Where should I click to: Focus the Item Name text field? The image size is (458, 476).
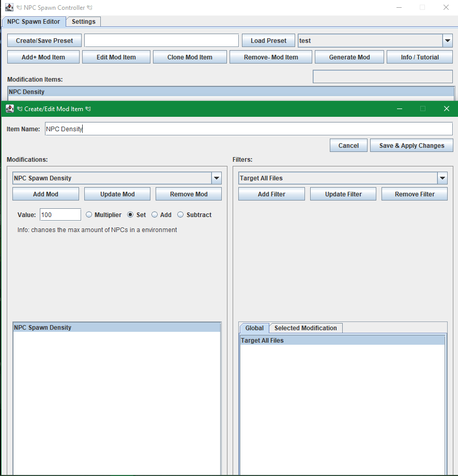(x=248, y=129)
